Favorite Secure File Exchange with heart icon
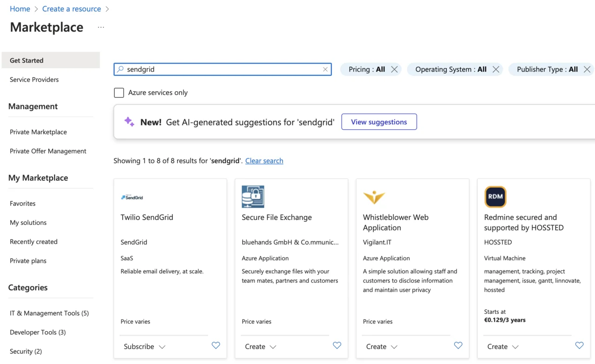The width and height of the screenshot is (595, 364). tap(337, 345)
